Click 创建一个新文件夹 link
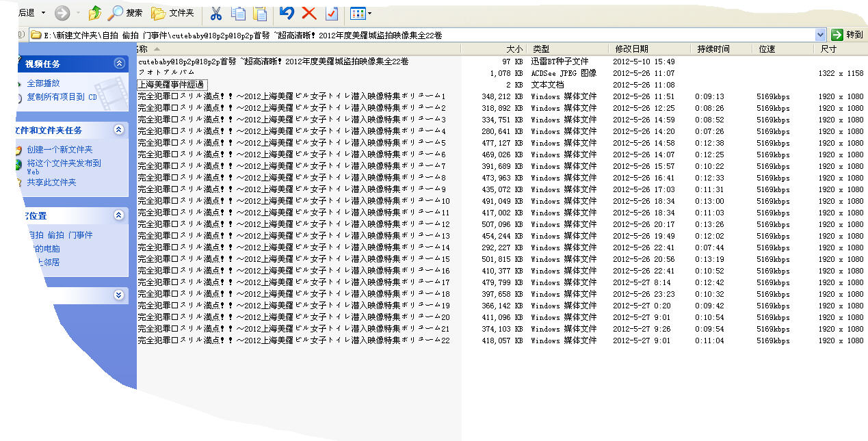Screen dimensions: 868x441 click(60, 150)
